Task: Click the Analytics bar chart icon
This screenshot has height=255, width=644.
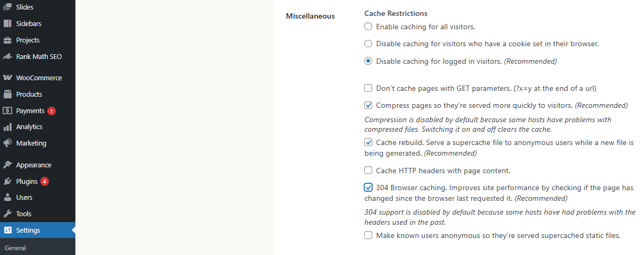Action: 7,127
